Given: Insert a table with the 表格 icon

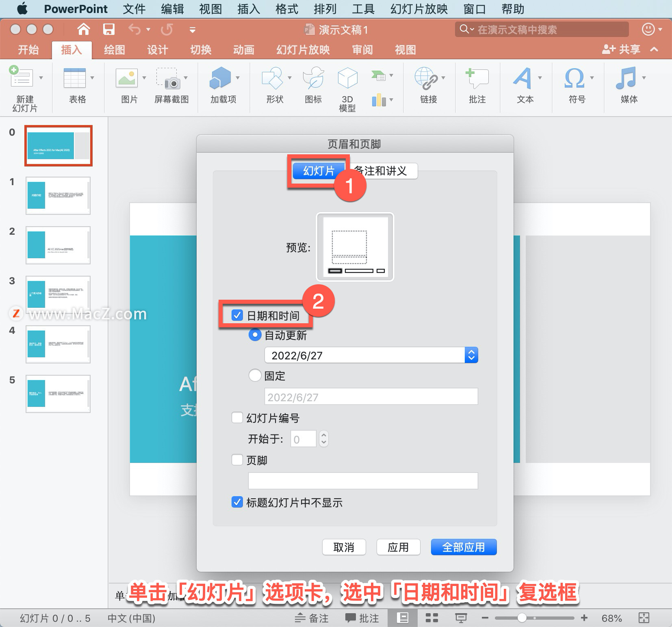Looking at the screenshot, I should (x=75, y=78).
